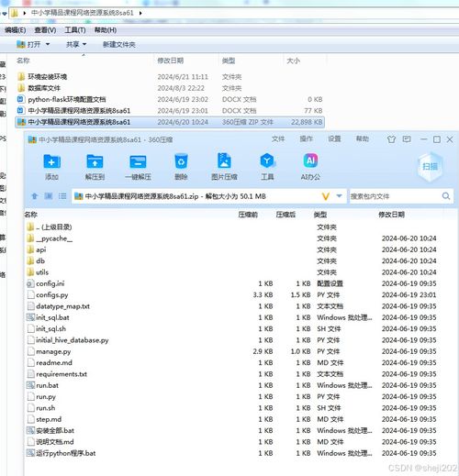
Task: Expand the 共享 dropdown in Explorer
Action: [84, 44]
